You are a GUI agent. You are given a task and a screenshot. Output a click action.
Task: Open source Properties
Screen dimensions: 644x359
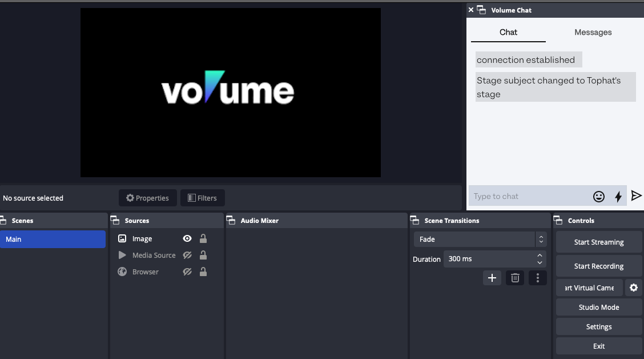pyautogui.click(x=148, y=198)
